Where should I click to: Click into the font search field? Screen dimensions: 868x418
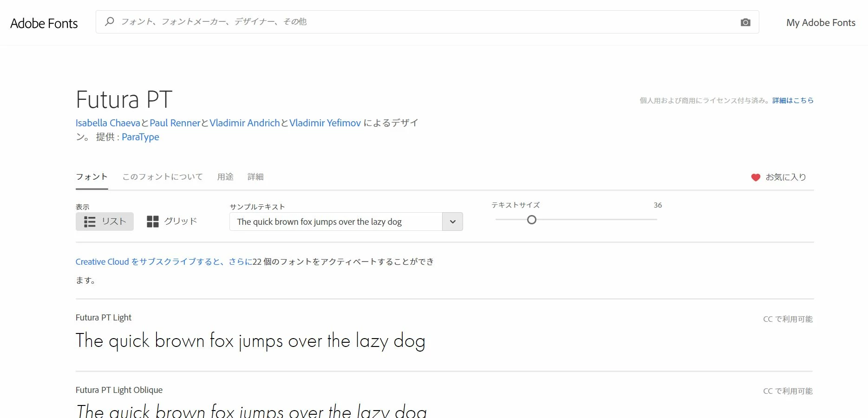(x=427, y=22)
